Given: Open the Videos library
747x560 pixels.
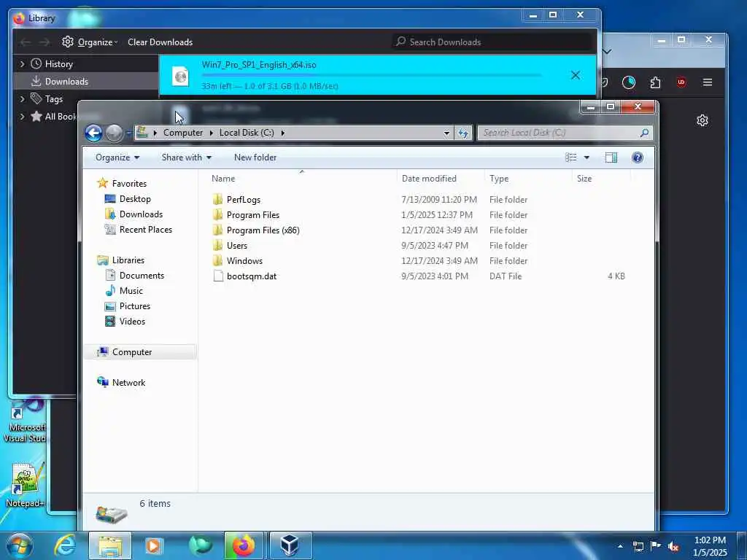Looking at the screenshot, I should click(132, 322).
